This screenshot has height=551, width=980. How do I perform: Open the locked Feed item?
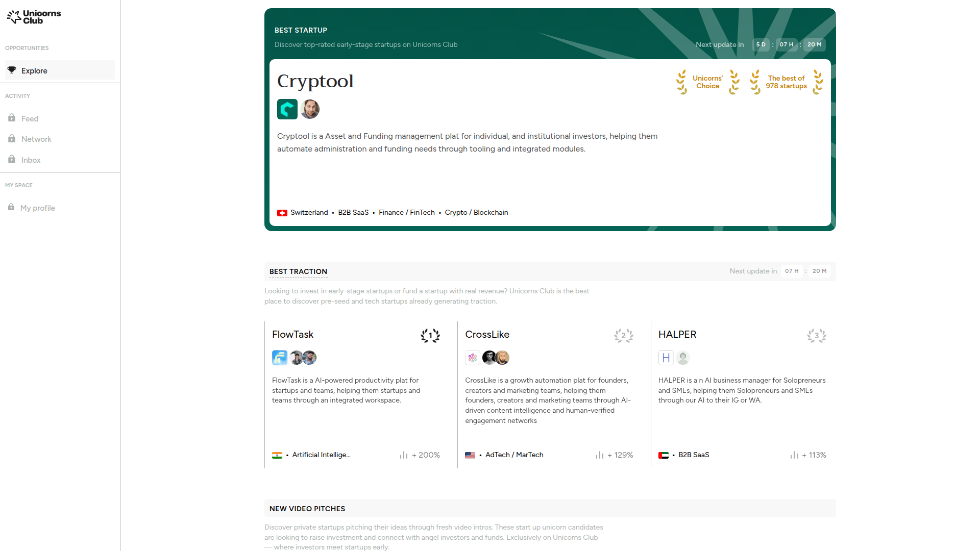pyautogui.click(x=30, y=118)
